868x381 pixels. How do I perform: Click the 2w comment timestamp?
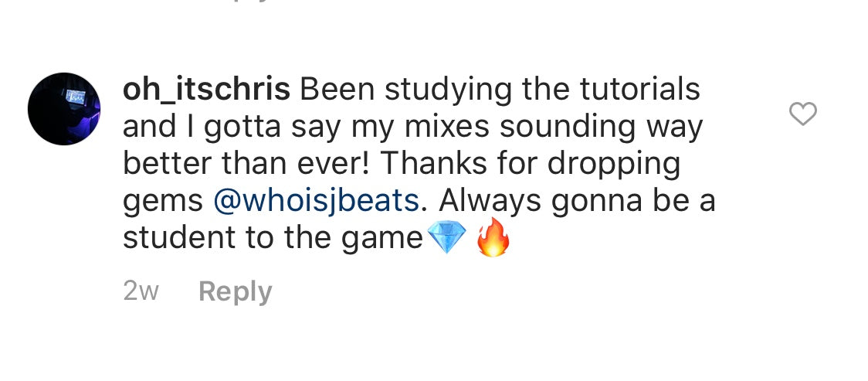[141, 292]
